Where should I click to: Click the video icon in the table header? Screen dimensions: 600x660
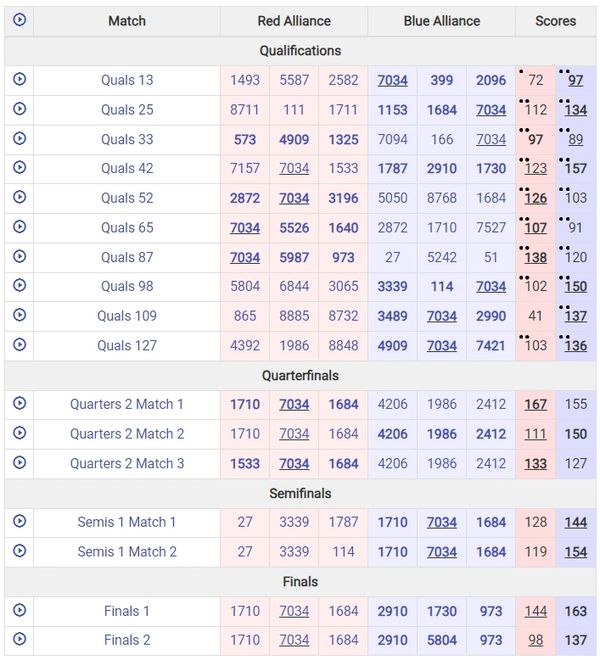tap(19, 20)
